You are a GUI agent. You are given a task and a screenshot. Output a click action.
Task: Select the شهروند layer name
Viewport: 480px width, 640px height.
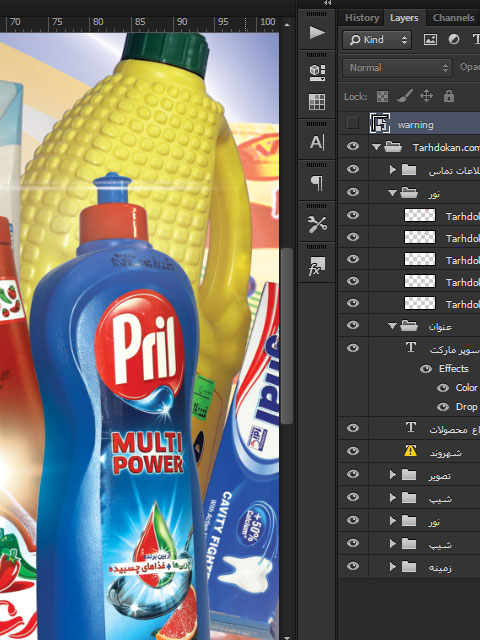pos(446,452)
